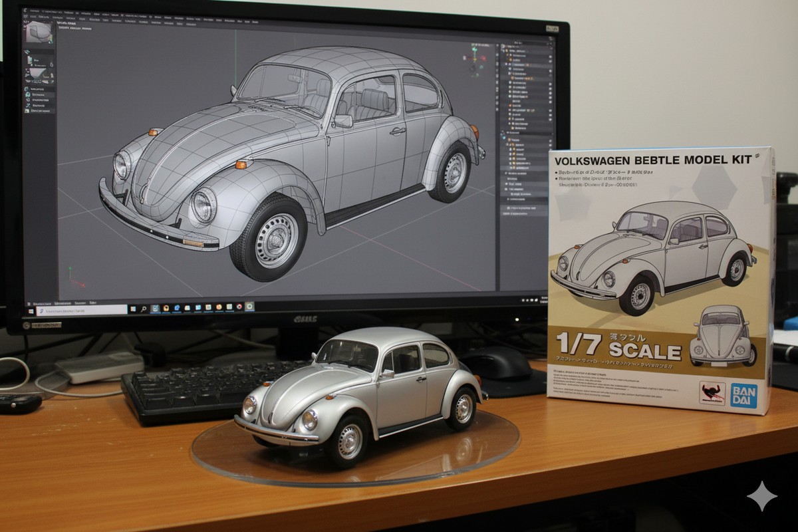Click the refresh icon in the left tool panel
Image resolution: width=798 pixels, height=532 pixels.
tap(26, 88)
